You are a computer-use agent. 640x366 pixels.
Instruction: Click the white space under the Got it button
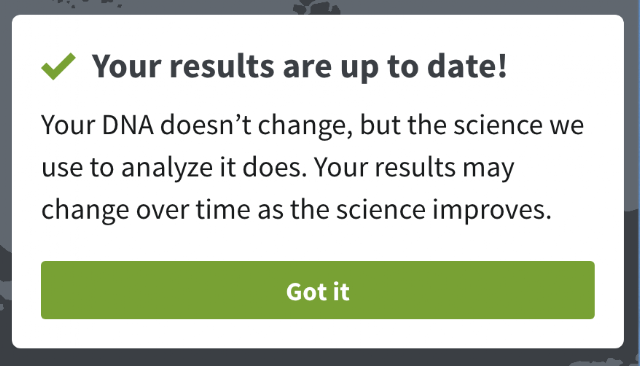(x=318, y=334)
